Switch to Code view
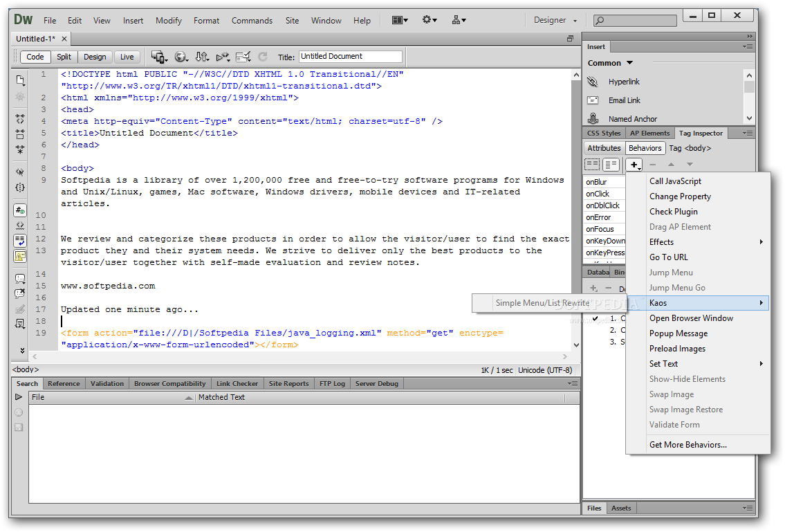This screenshot has height=532, width=785. coord(35,57)
